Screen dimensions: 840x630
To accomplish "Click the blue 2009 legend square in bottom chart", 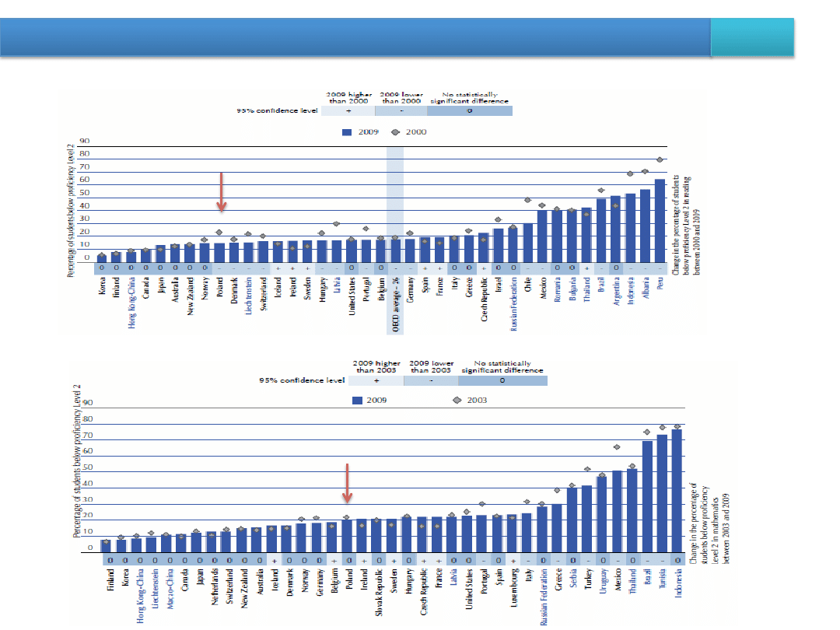I will pos(358,401).
